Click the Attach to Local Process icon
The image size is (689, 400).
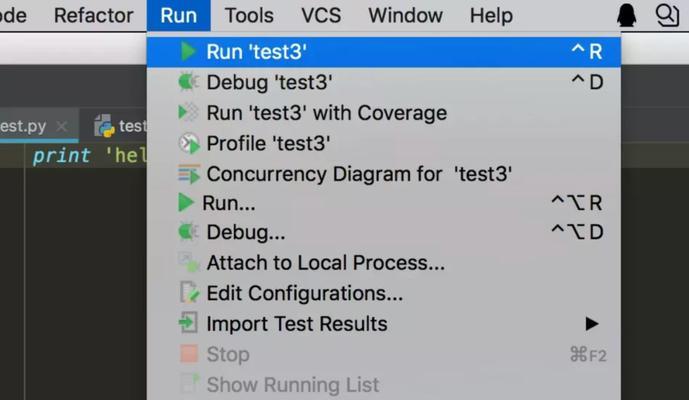point(189,262)
